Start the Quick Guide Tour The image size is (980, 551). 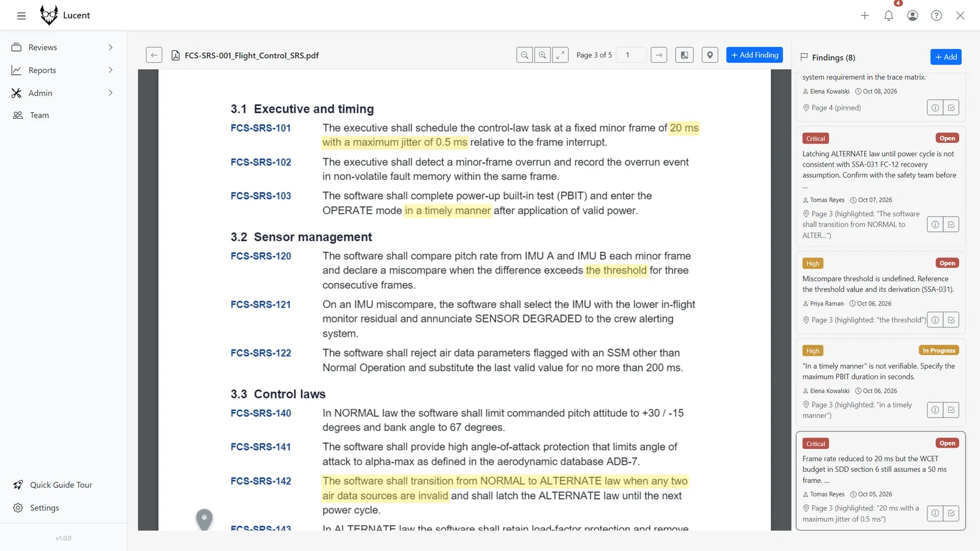point(63,485)
